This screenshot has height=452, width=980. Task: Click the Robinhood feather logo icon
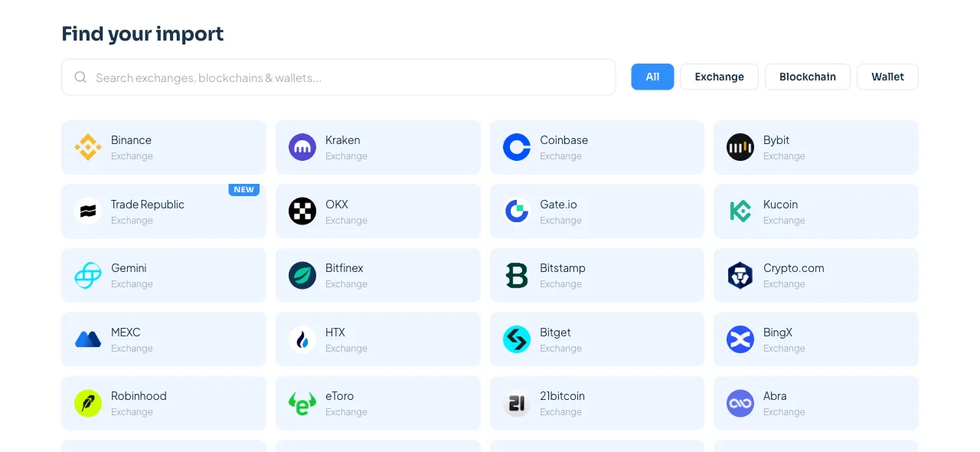tap(88, 403)
